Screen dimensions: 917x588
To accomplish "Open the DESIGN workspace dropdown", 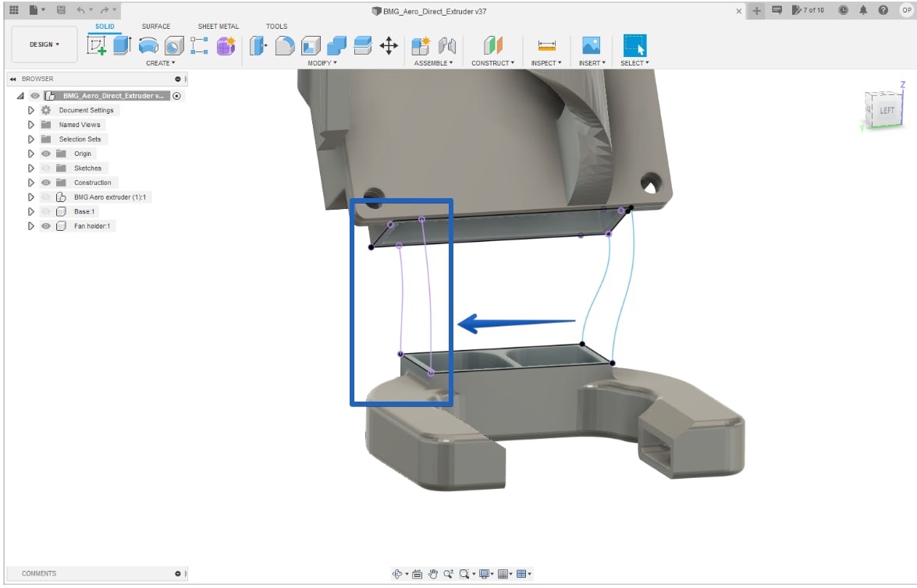I will [x=44, y=44].
